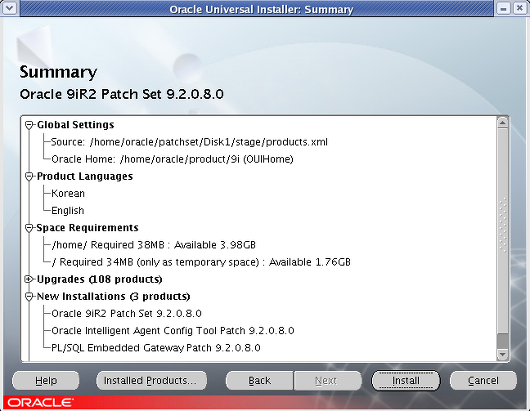Collapse the New Installations (3 products) node
530x411 pixels.
tap(29, 297)
